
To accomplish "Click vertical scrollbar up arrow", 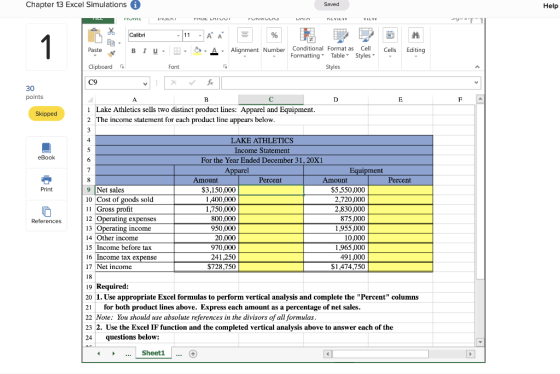I will (x=480, y=99).
